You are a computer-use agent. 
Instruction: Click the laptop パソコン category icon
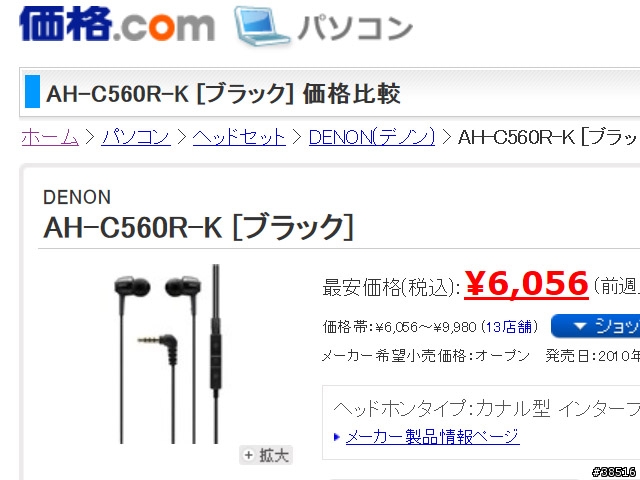click(262, 27)
